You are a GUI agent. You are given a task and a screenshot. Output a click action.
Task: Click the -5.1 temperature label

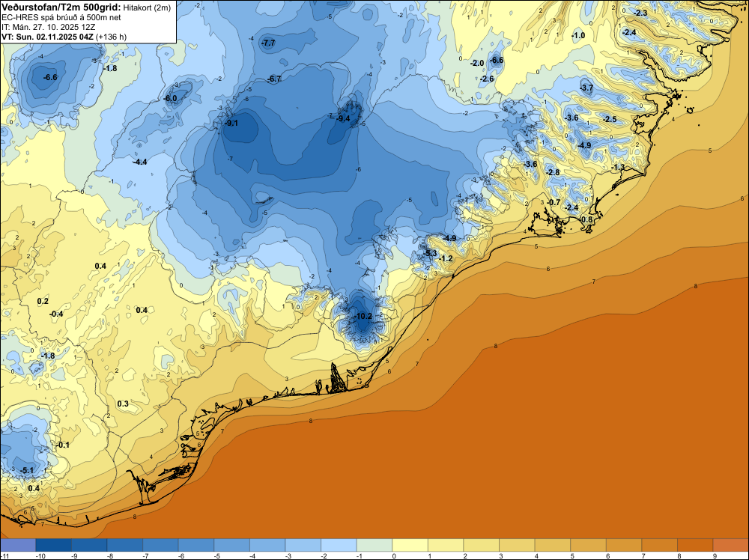pyautogui.click(x=27, y=470)
